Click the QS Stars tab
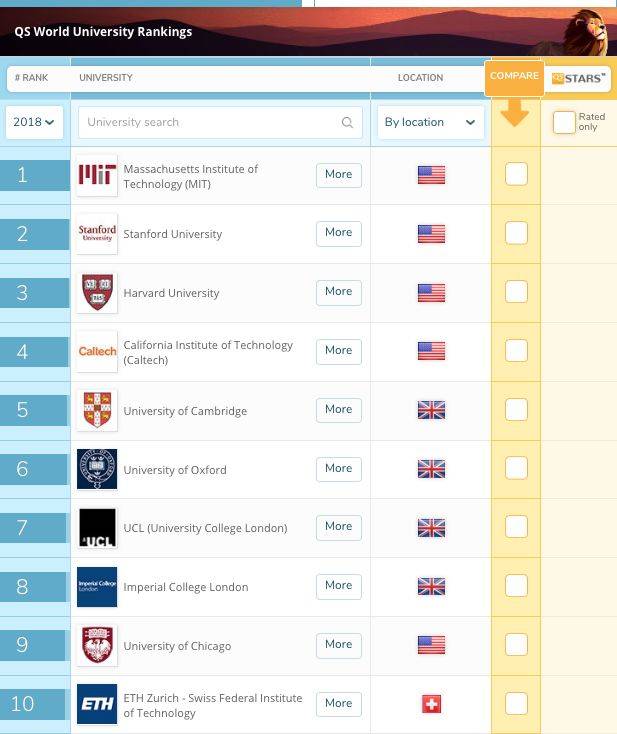 [x=579, y=79]
